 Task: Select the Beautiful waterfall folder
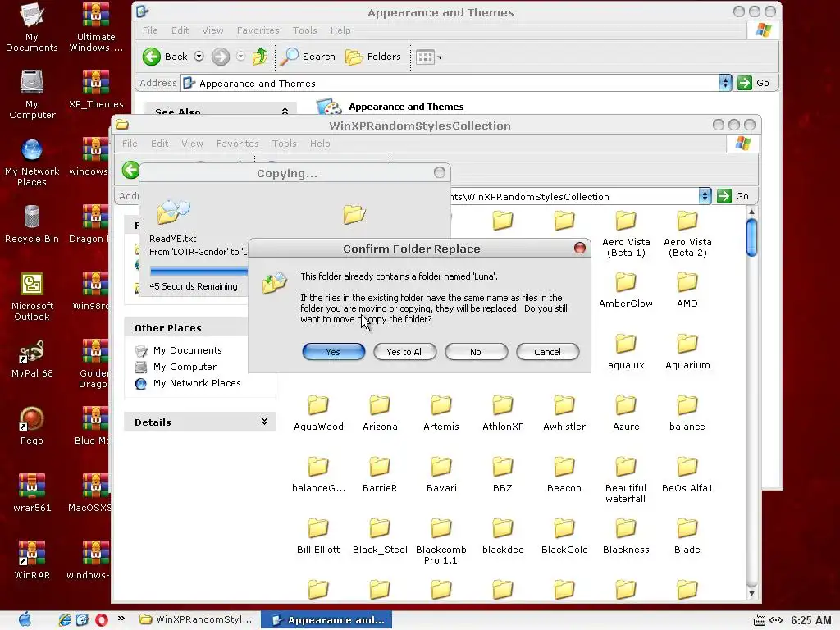coord(626,480)
